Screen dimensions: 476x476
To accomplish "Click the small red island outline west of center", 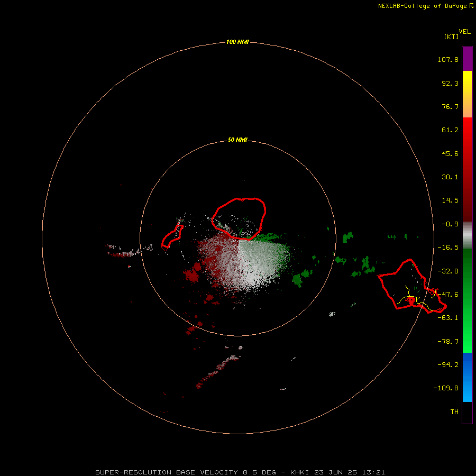I will (172, 236).
